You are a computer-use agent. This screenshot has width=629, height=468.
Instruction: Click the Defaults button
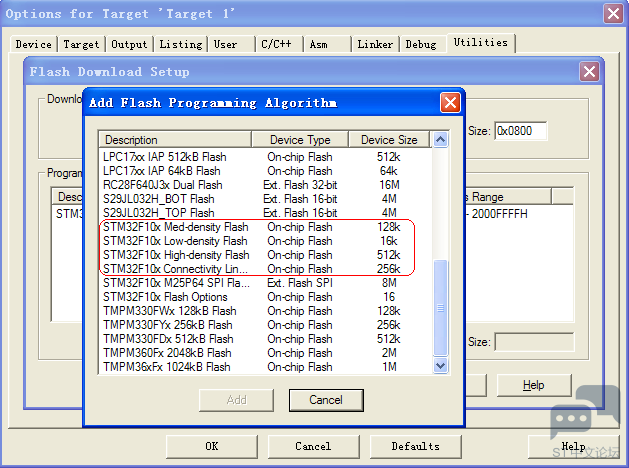(415, 446)
